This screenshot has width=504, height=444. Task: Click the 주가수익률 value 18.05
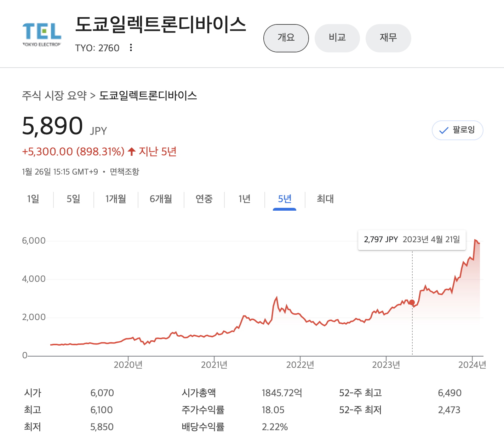coord(273,410)
